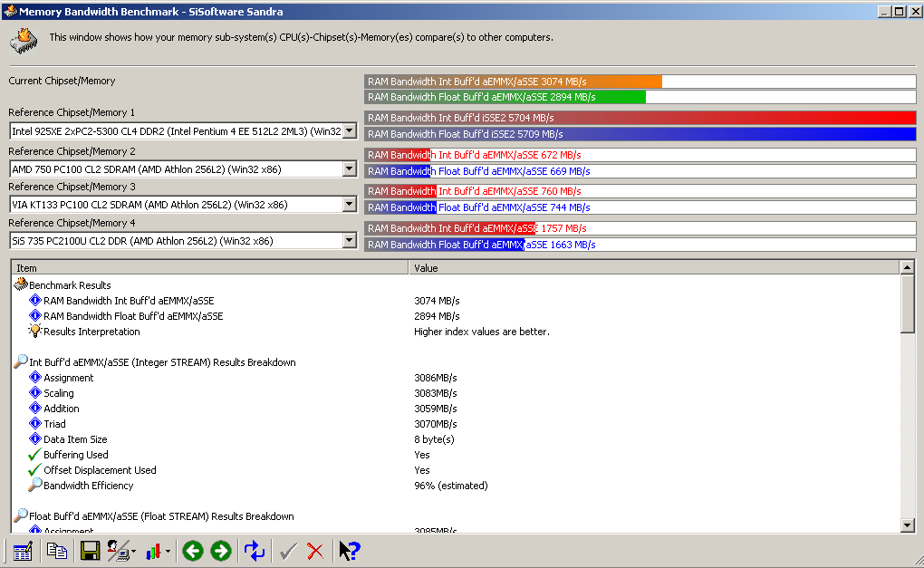
Task: Click blue diamond icon beside Assignment
Action: coord(35,377)
